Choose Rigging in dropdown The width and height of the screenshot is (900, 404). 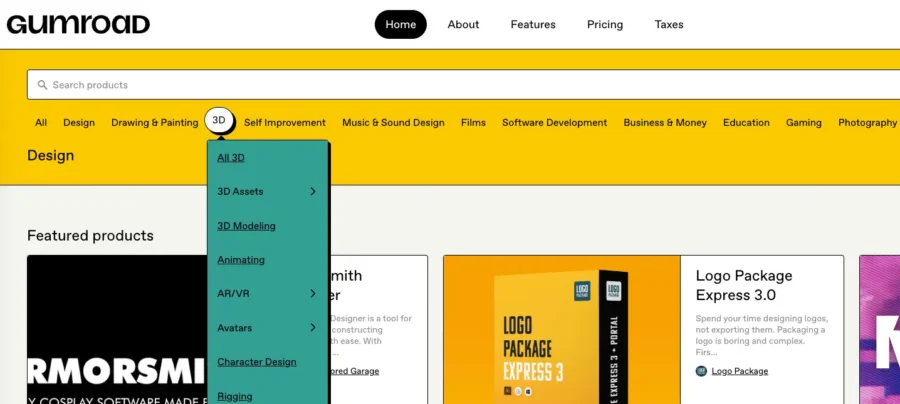coord(235,396)
